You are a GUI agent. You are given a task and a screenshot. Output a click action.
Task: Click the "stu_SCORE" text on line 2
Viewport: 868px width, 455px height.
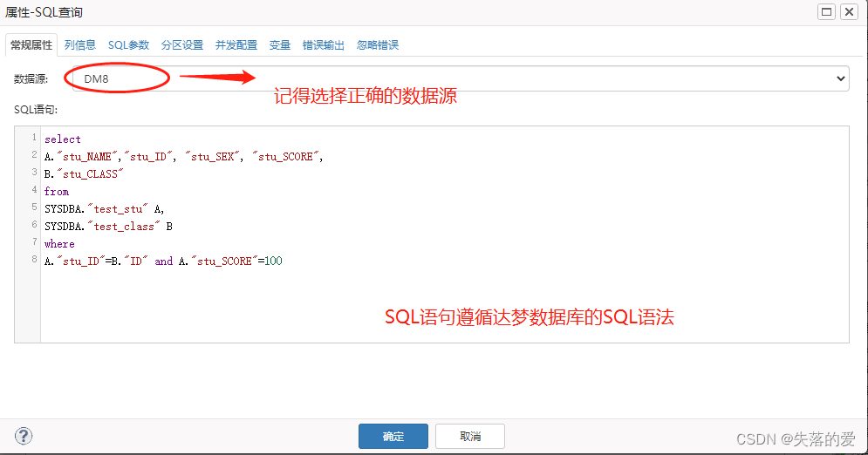(x=285, y=156)
